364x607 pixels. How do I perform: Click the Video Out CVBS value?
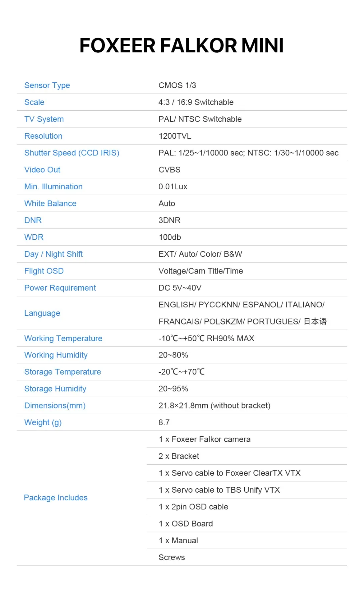coord(170,170)
